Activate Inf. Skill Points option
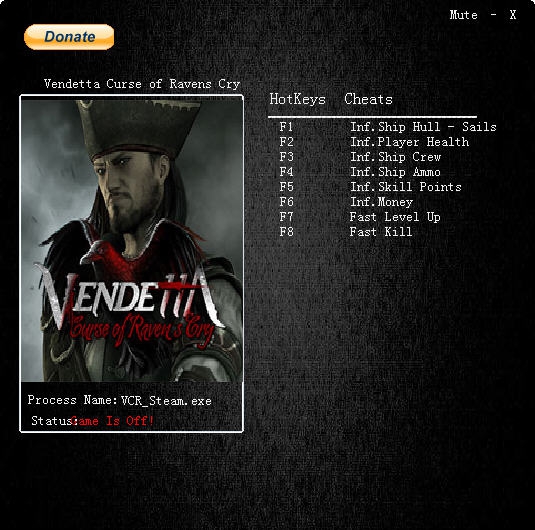 click(x=406, y=187)
